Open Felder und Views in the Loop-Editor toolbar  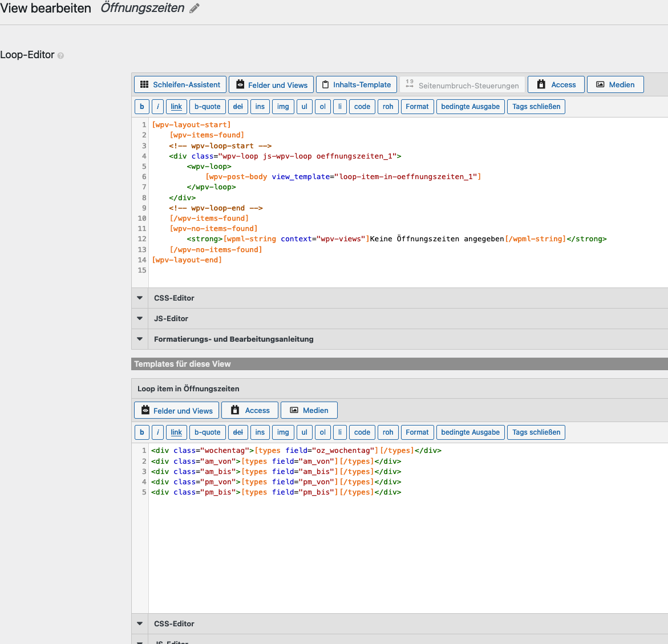(272, 85)
